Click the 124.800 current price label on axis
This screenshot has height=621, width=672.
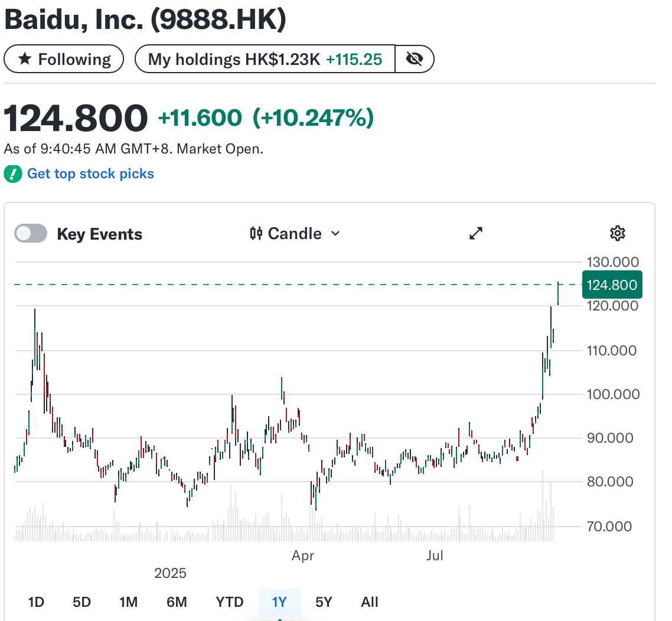click(x=612, y=285)
